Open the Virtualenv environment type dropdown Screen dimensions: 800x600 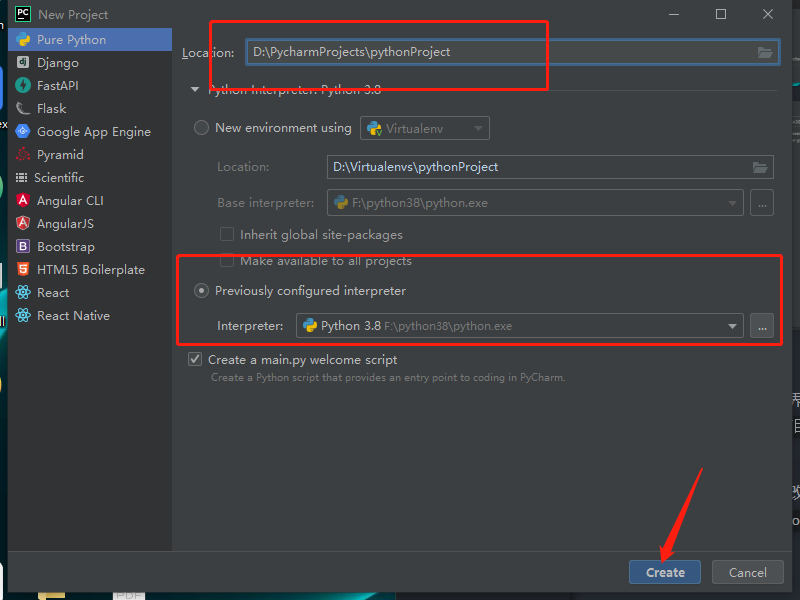424,128
